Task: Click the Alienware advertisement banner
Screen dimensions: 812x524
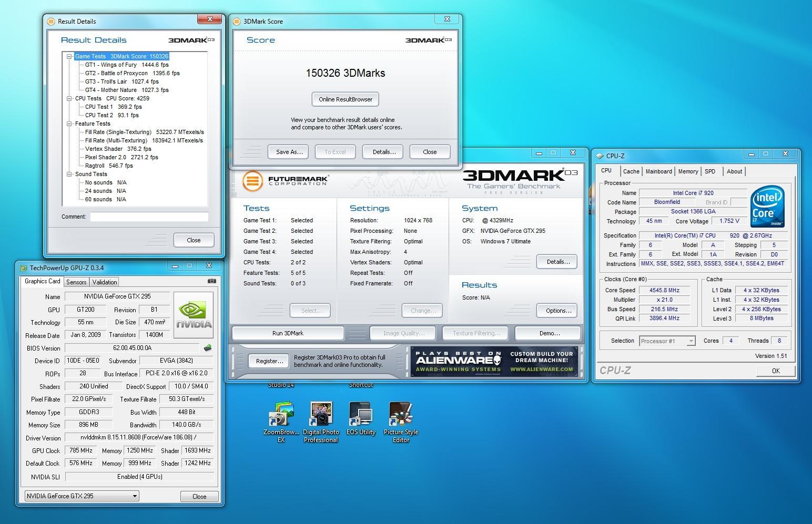Action: pyautogui.click(x=494, y=362)
